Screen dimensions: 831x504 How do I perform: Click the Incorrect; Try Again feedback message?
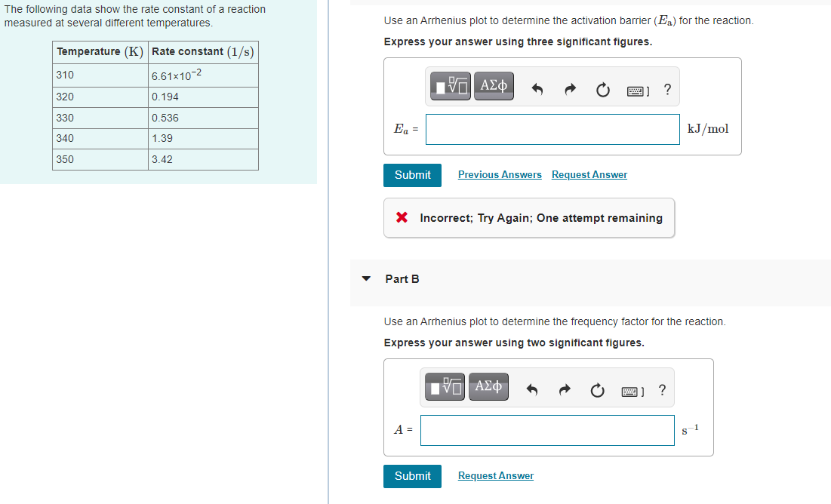529,218
